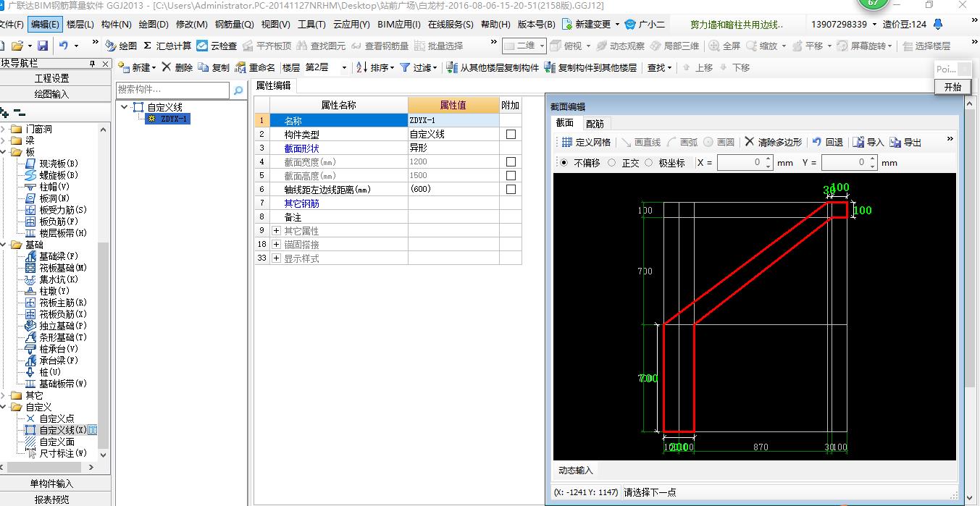Choose 清除多边形 to clear the polygon
Image resolution: width=980 pixels, height=506 pixels.
(x=773, y=142)
